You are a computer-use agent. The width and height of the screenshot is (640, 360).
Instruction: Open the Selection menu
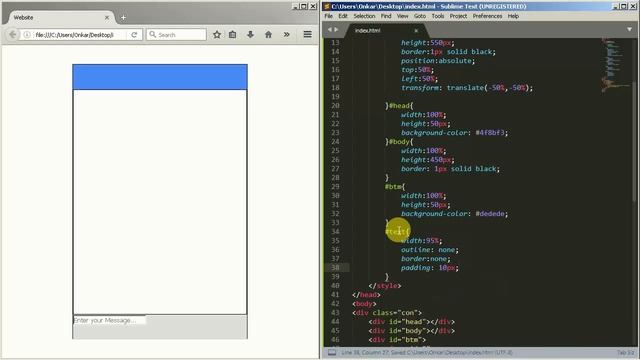coord(364,16)
